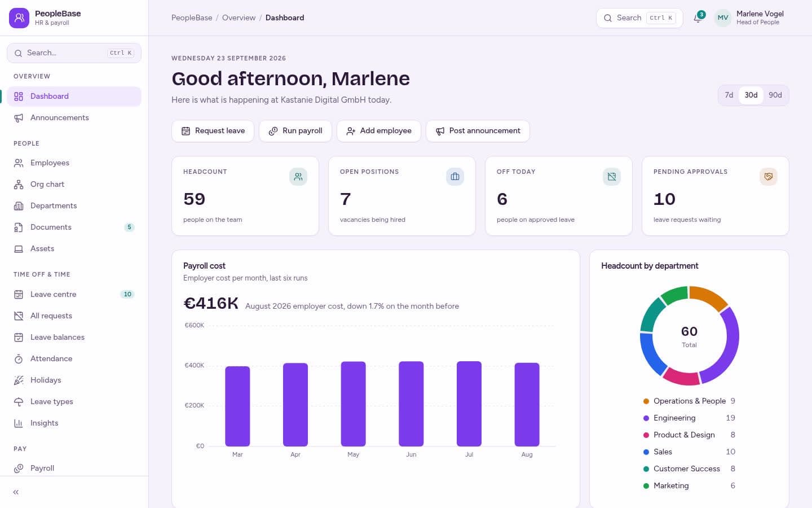Open Holidays page
This screenshot has height=508, width=812.
[x=74, y=380]
